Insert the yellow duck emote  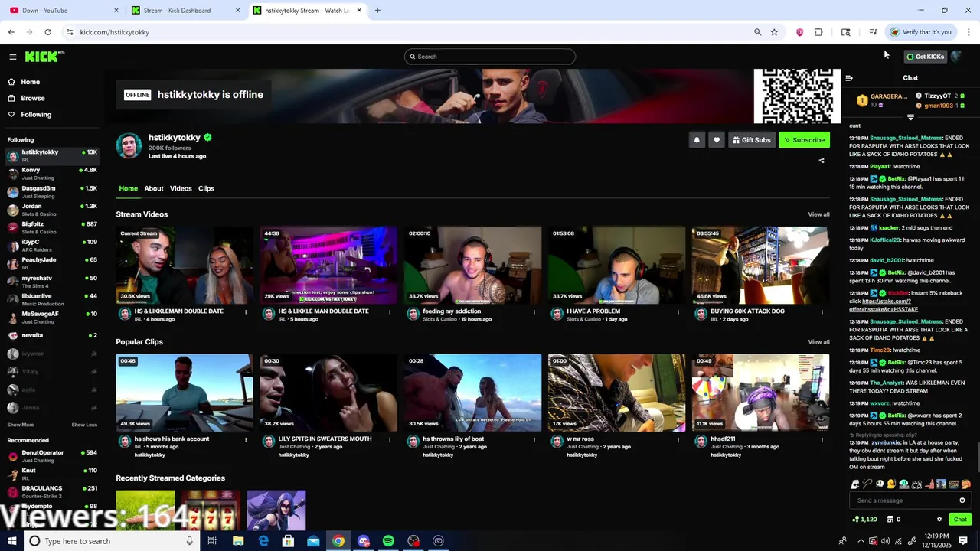click(891, 484)
